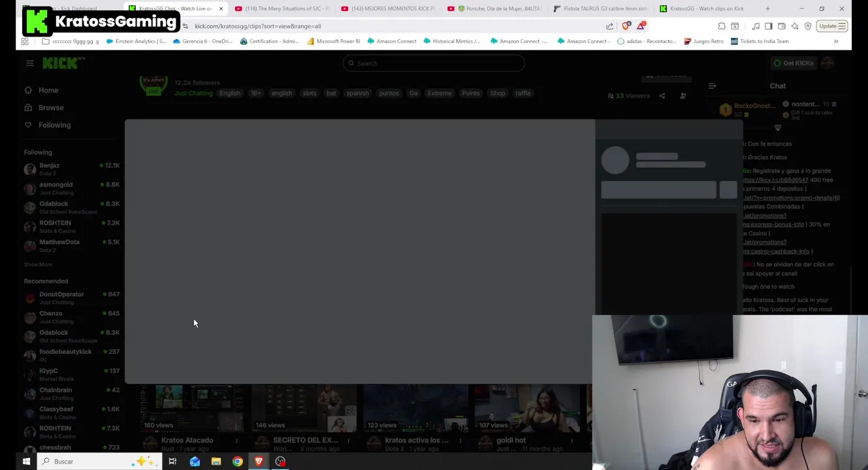The height and width of the screenshot is (470, 868).
Task: Go to Home in the sidebar
Action: click(x=48, y=90)
